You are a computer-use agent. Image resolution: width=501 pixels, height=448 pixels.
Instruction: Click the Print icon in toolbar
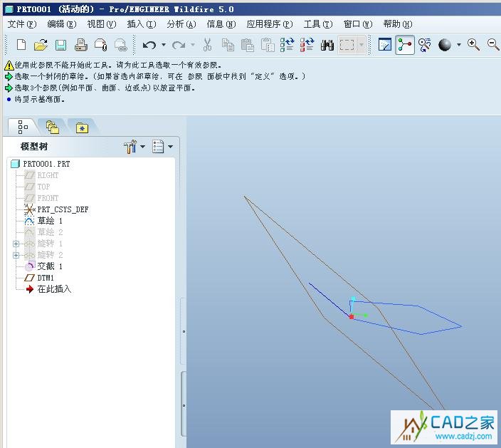pos(80,45)
